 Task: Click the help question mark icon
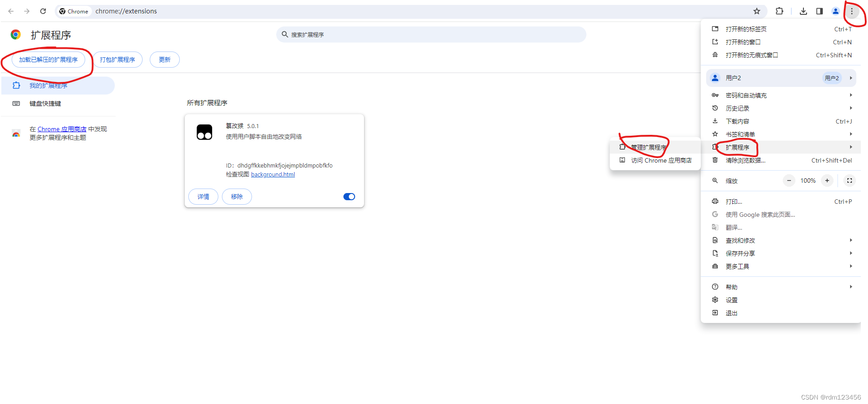point(715,287)
